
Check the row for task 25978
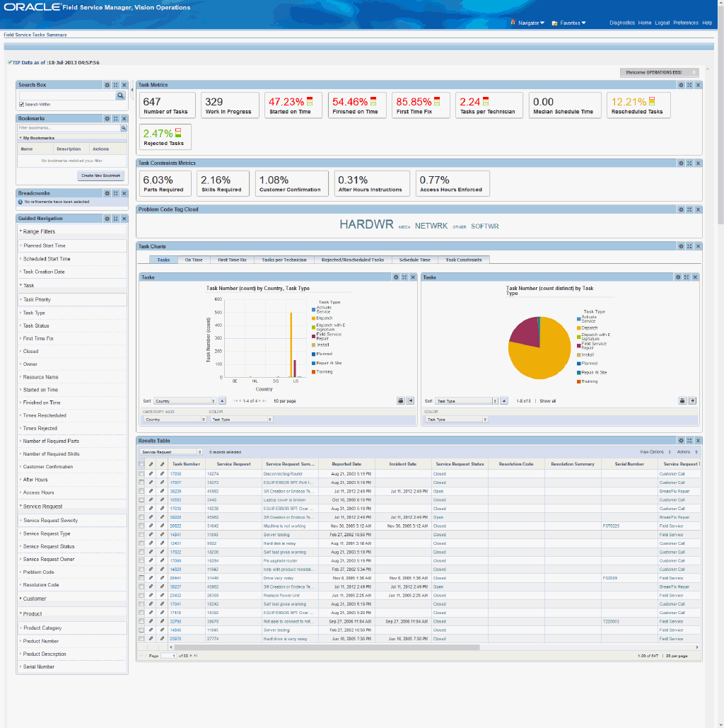[x=141, y=639]
